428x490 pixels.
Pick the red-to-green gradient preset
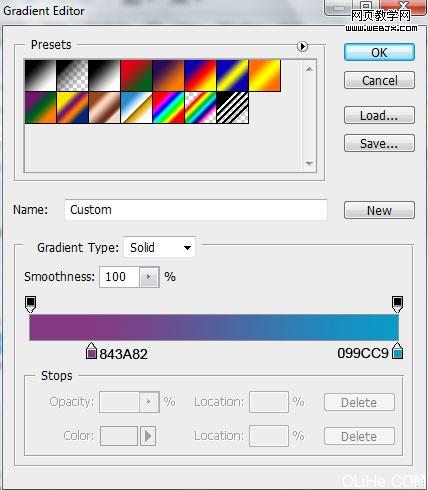pos(136,75)
